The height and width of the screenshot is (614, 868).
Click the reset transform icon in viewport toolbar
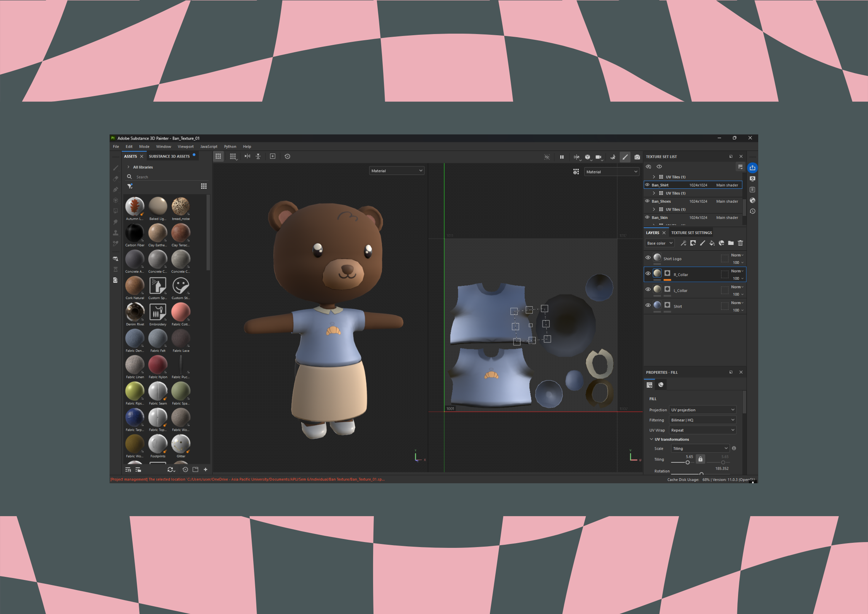[x=287, y=156]
